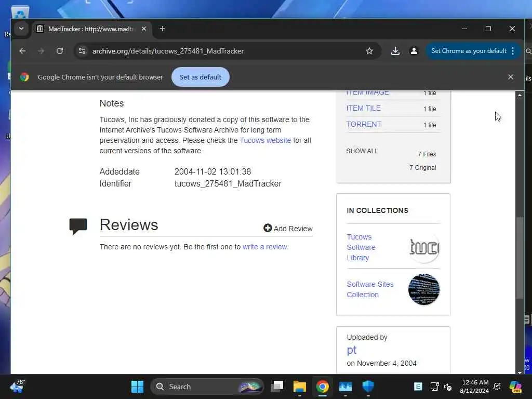Click the display/network tray icon

pos(434,387)
